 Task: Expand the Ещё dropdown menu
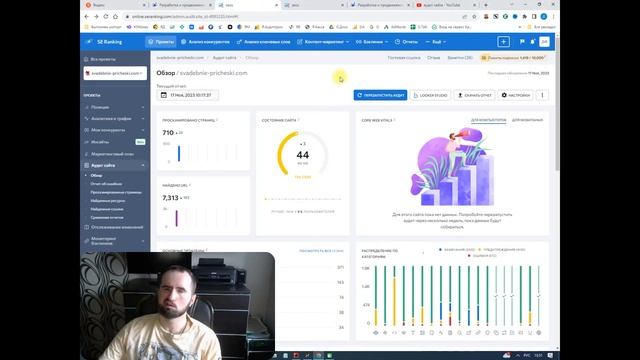point(436,42)
